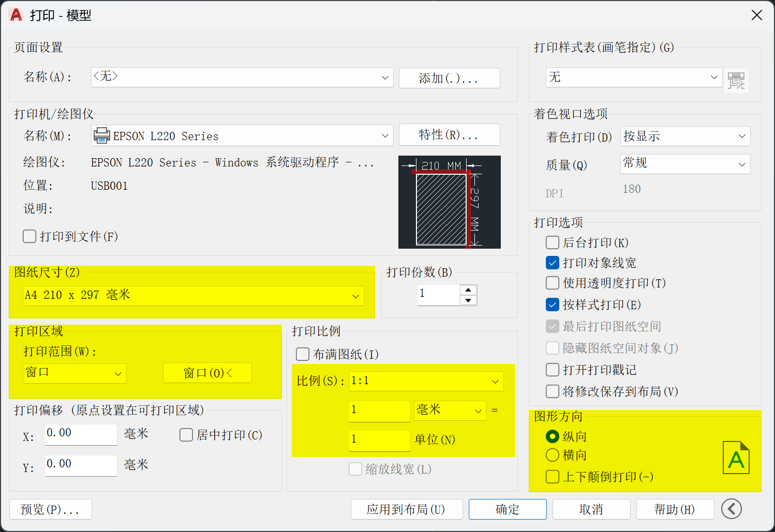Viewport: 775px width, 532px height.
Task: Increase copies with the up spinner arrow
Action: coord(468,290)
